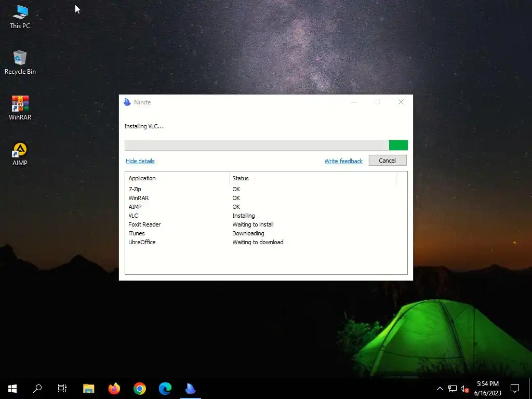The height and width of the screenshot is (399, 532).
Task: Open the notification Action Center
Action: 515,389
